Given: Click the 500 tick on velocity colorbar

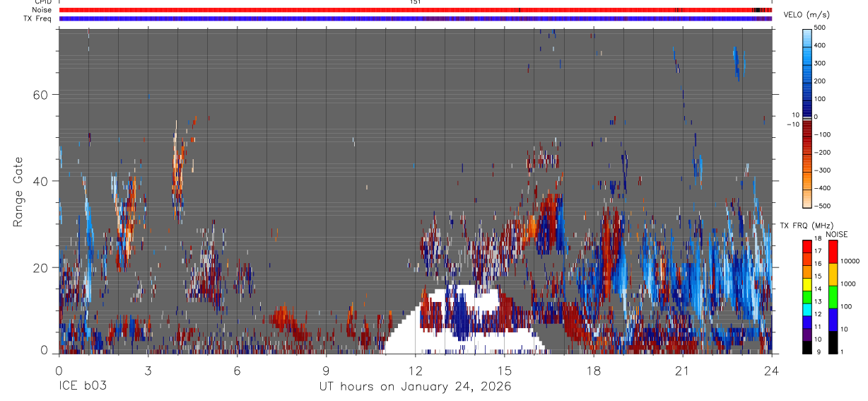Looking at the screenshot, I should (820, 28).
